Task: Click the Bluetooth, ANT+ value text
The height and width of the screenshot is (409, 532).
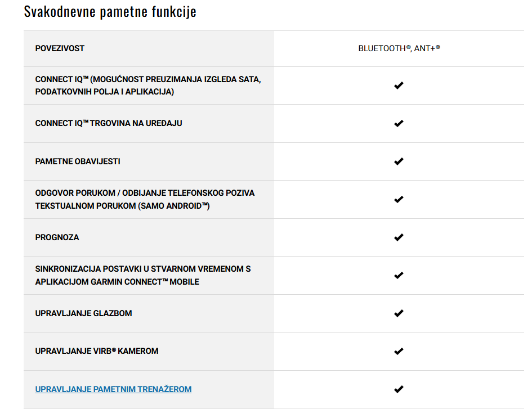Action: (399, 48)
